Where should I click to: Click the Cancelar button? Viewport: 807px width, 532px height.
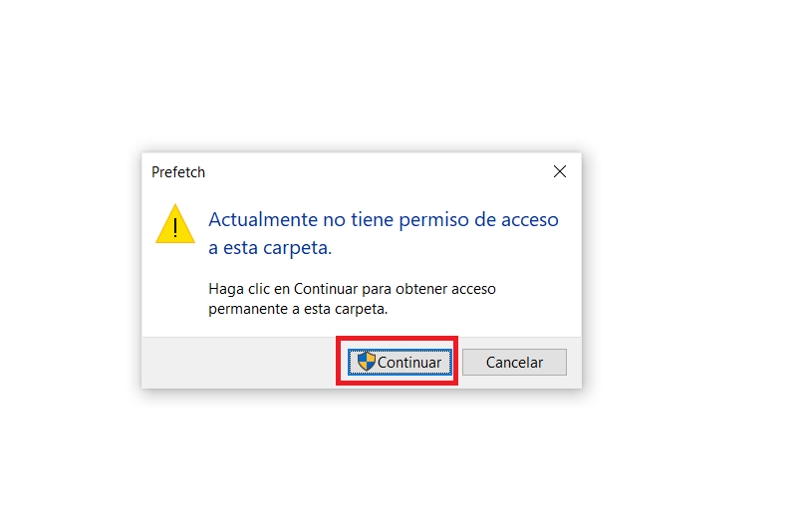click(514, 363)
